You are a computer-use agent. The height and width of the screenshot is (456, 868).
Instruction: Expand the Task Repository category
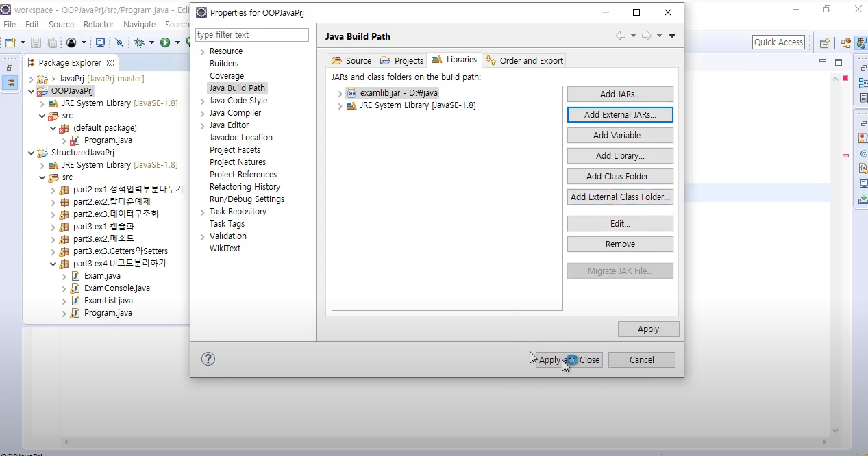tap(202, 212)
